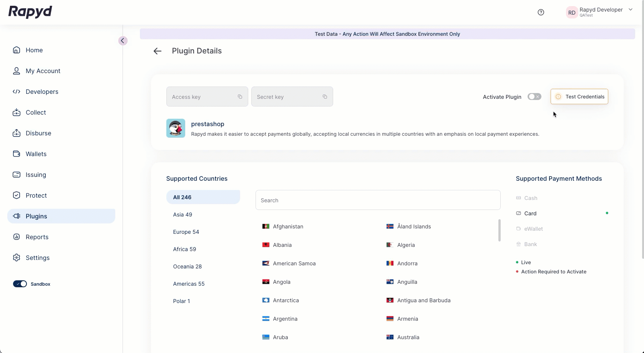Viewport: 644px width, 353px height.
Task: Click the countries list scrollbar
Action: pos(499,230)
